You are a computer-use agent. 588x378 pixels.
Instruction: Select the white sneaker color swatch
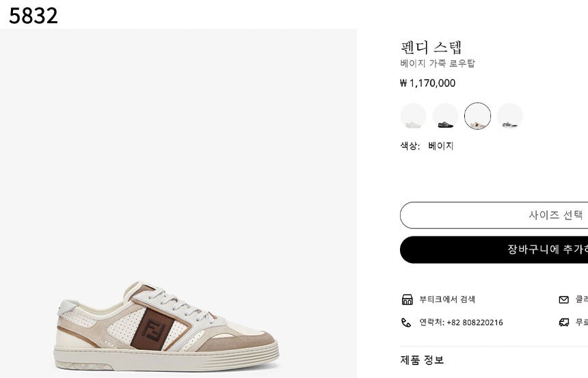coord(413,116)
